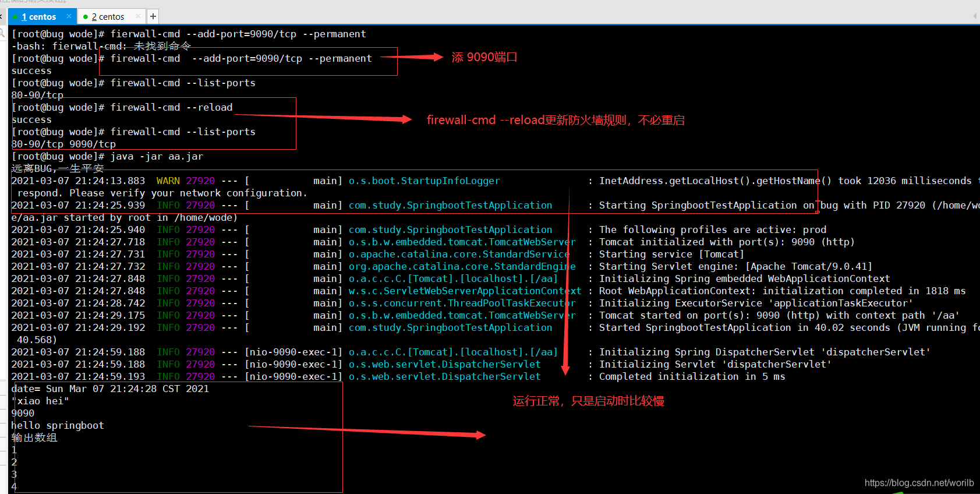This screenshot has width=980, height=494.
Task: Click the tab list arrow at right edge
Action: point(975,16)
